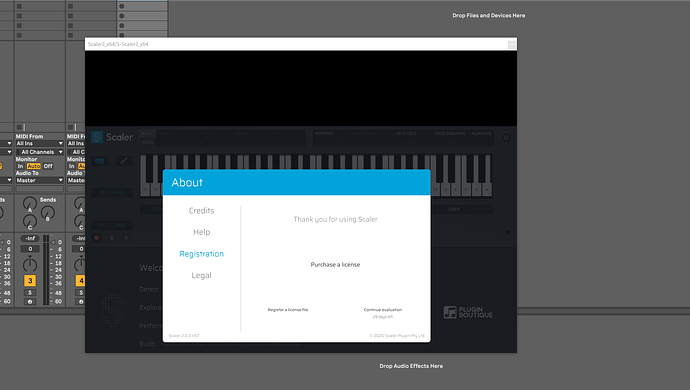
Task: Click the Plugin Boutique logo
Action: (x=468, y=313)
